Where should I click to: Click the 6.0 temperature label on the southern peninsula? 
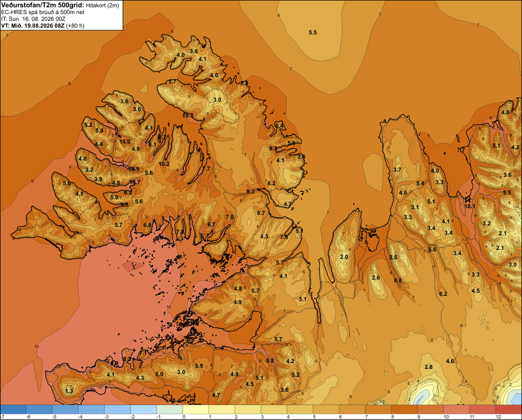(159, 374)
